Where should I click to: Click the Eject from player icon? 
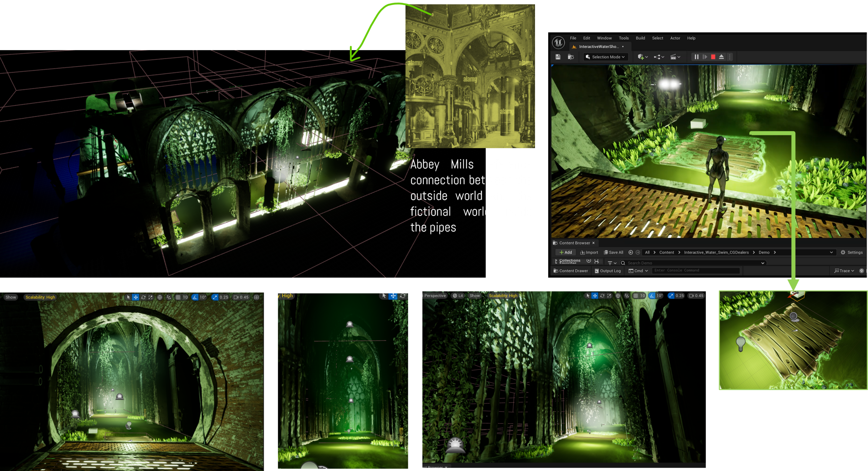click(722, 57)
